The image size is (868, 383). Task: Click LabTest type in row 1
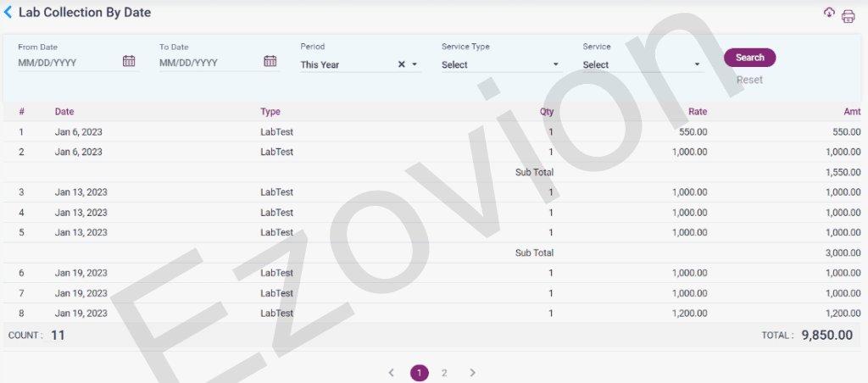click(277, 132)
